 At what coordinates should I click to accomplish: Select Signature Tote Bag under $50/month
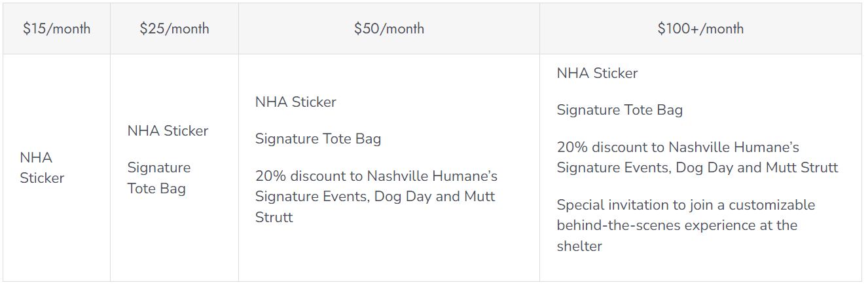click(x=317, y=139)
